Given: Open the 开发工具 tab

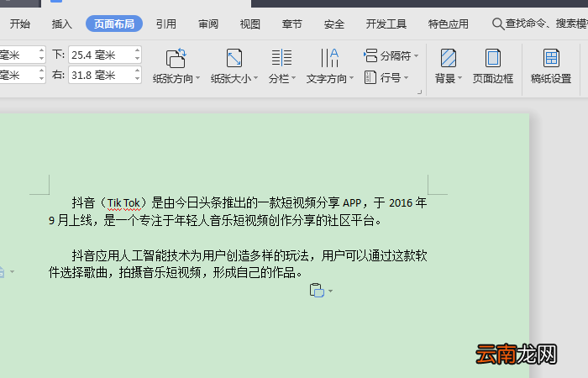Looking at the screenshot, I should coord(386,24).
